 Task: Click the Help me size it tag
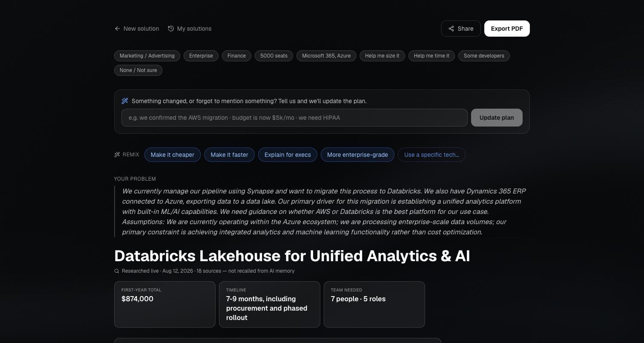(x=382, y=56)
